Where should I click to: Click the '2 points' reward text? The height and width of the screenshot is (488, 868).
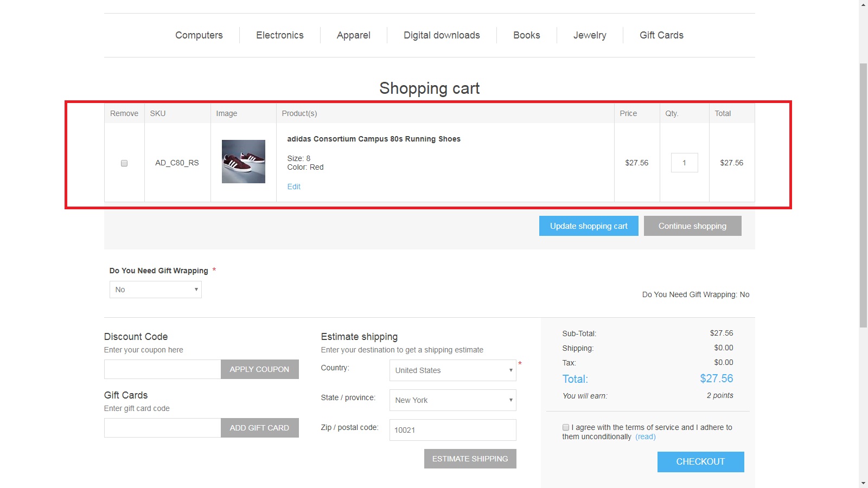coord(720,395)
